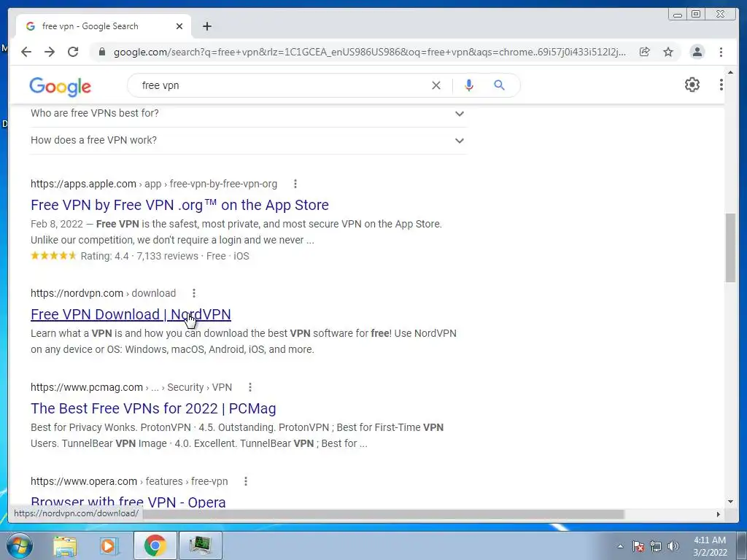The image size is (747, 560).
Task: Go to the Google logo homepage
Action: (x=60, y=87)
